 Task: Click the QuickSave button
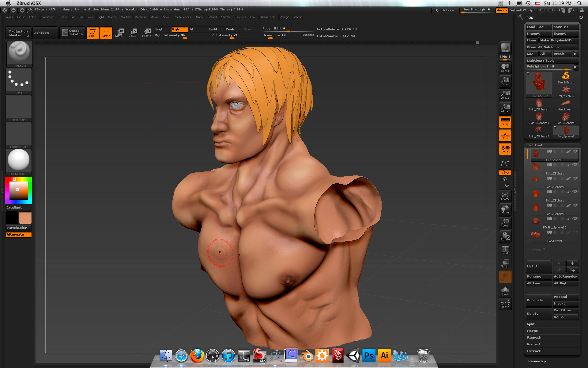coord(445,10)
